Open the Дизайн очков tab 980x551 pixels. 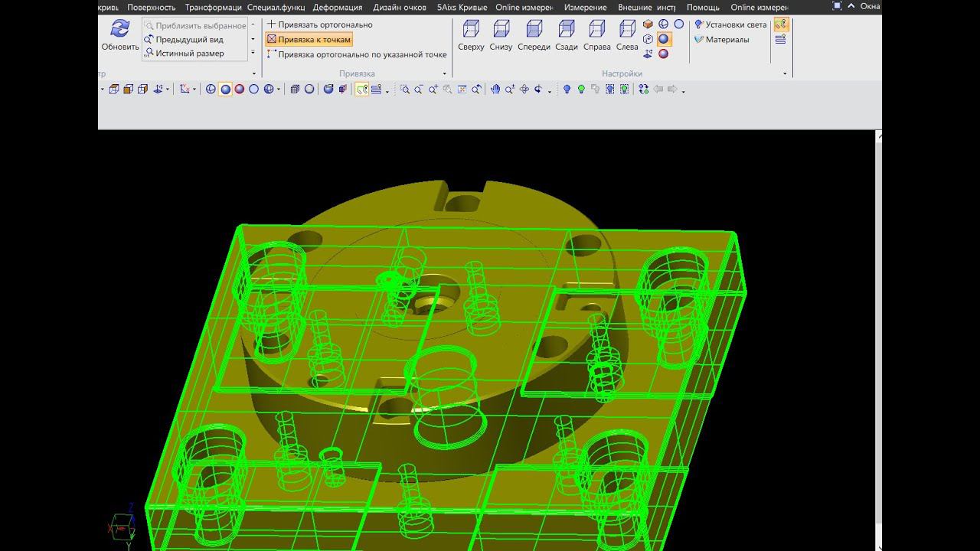[400, 7]
